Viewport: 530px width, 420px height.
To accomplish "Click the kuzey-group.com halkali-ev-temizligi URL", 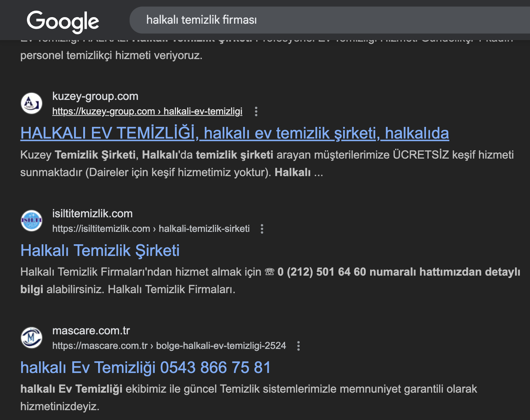I will coord(147,111).
